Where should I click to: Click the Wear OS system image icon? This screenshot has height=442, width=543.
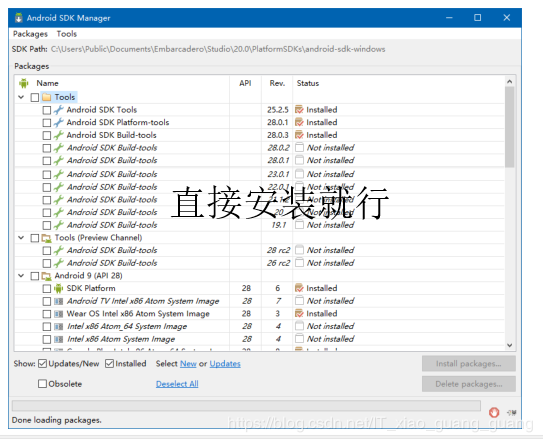pyautogui.click(x=59, y=314)
